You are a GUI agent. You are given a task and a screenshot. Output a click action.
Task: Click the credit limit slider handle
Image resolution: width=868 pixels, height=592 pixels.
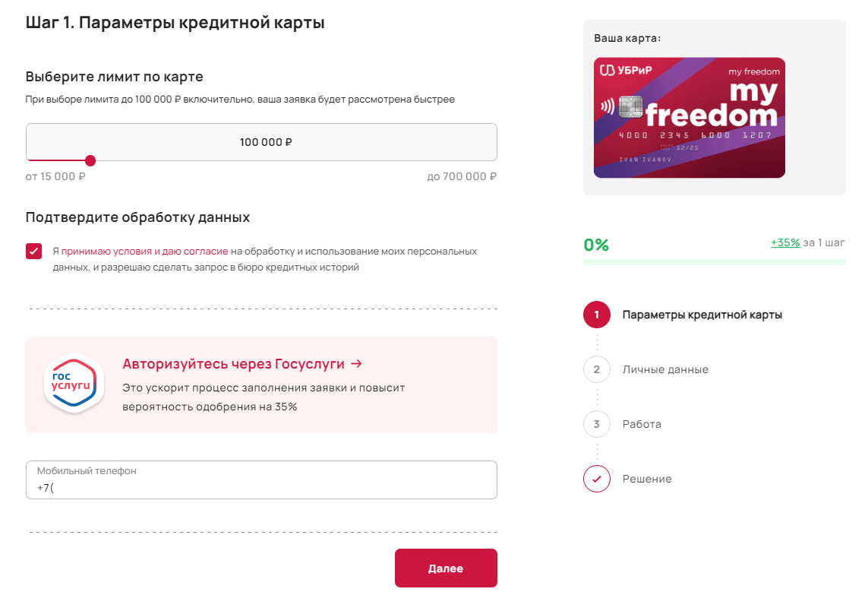click(90, 160)
